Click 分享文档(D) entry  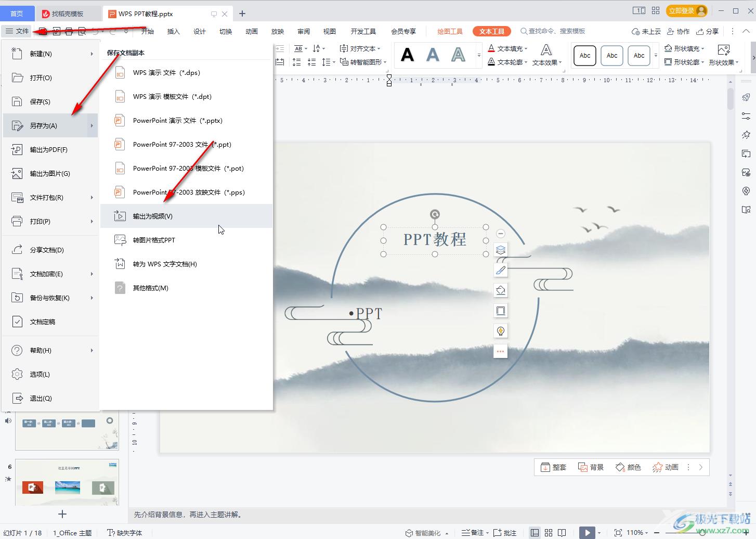pyautogui.click(x=50, y=250)
